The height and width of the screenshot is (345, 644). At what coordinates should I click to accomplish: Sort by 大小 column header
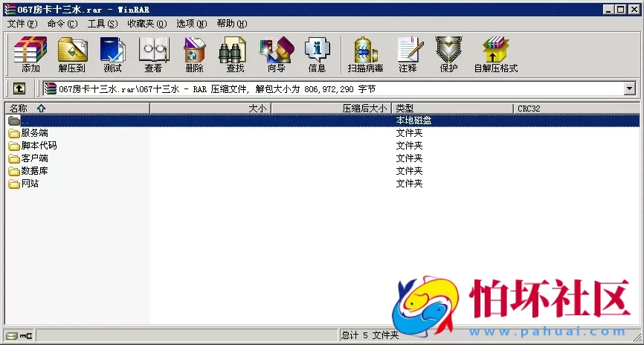210,109
